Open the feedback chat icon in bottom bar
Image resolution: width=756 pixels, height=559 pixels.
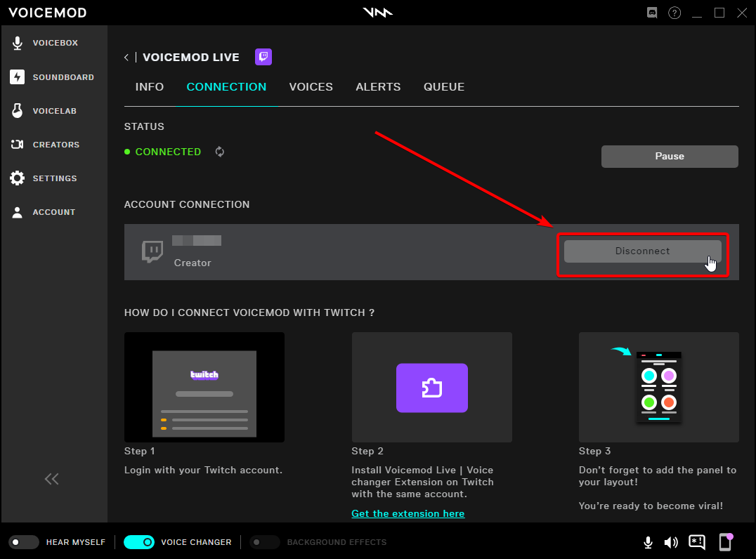point(697,542)
